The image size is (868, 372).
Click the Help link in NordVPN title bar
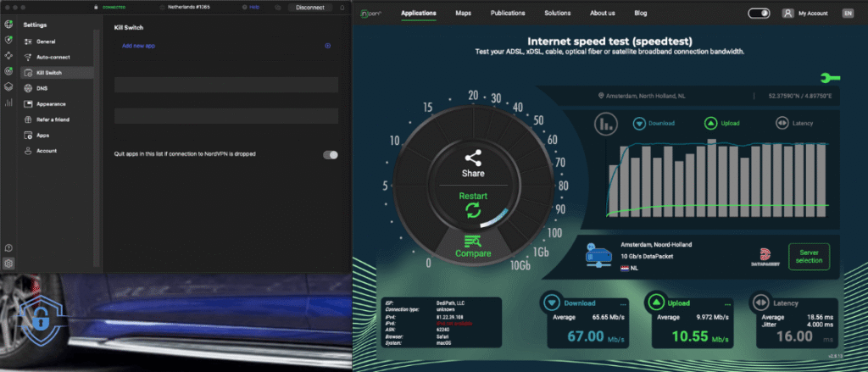[x=252, y=7]
